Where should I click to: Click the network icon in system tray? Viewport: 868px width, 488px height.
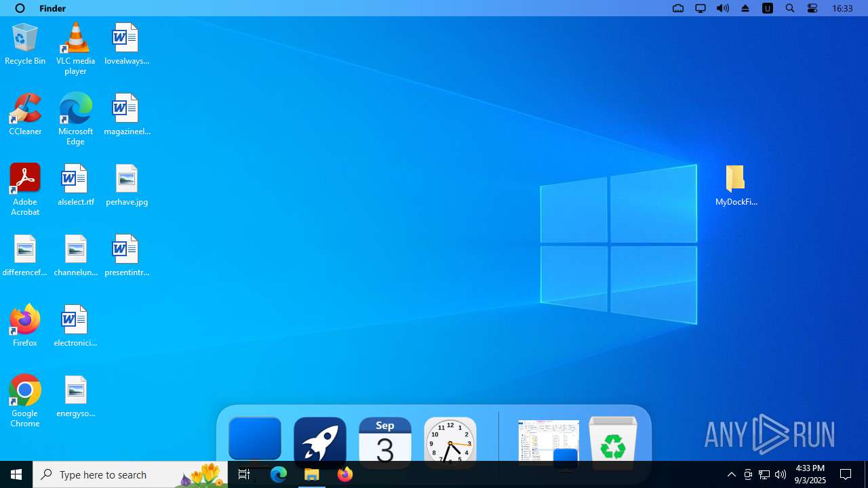764,474
